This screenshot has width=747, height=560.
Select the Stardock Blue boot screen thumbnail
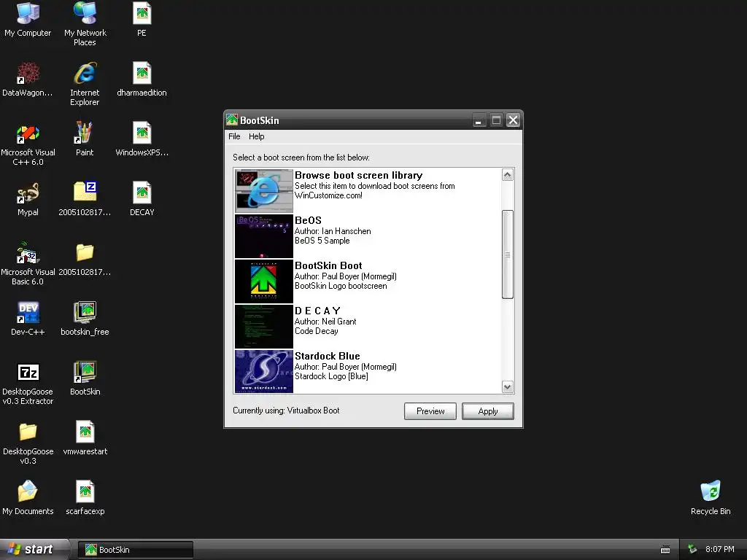coord(264,371)
